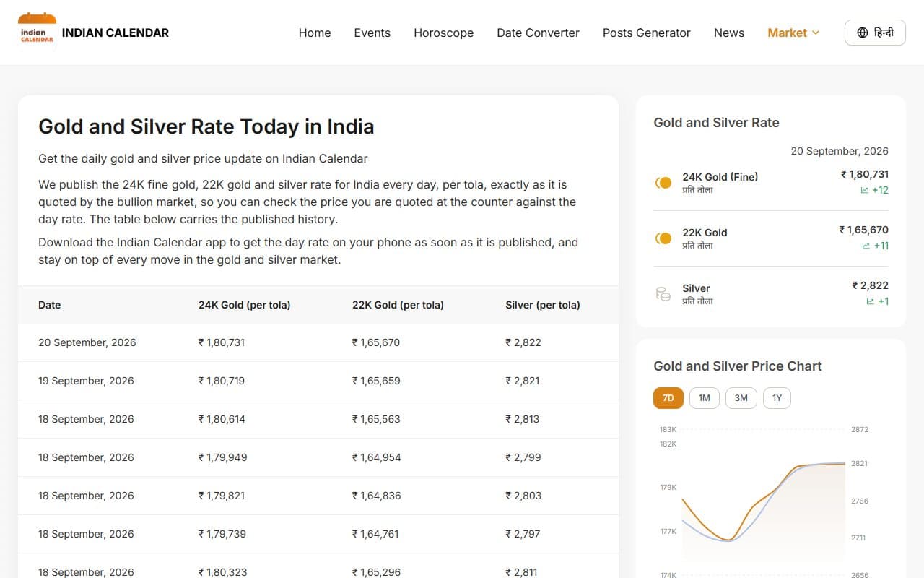
Task: Click the Gold and Silver Rate Today heading
Action: click(206, 127)
